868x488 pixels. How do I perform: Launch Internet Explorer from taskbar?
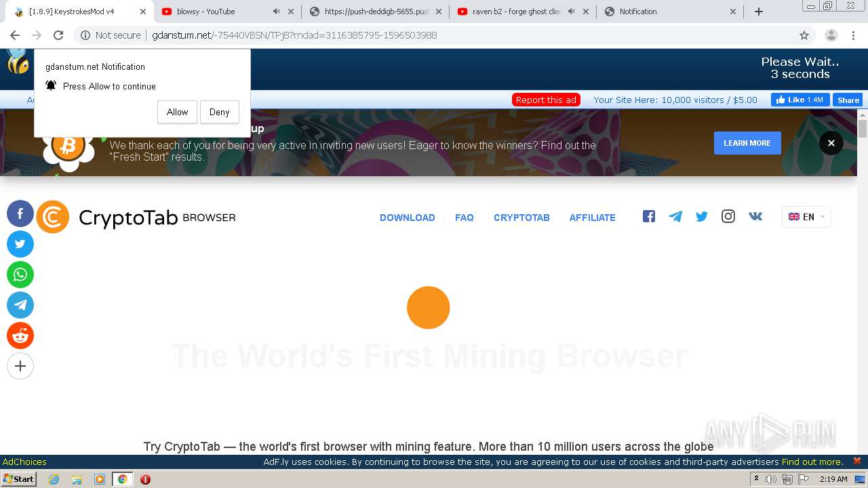pos(54,479)
